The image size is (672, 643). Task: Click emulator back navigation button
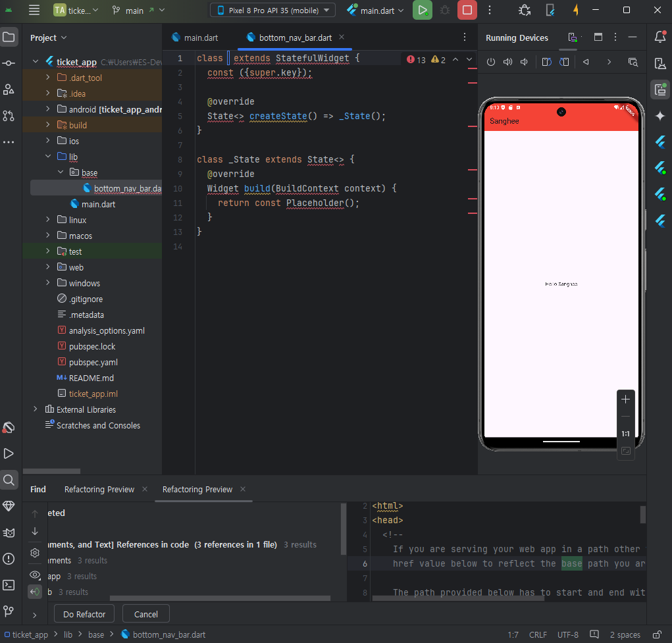(586, 62)
